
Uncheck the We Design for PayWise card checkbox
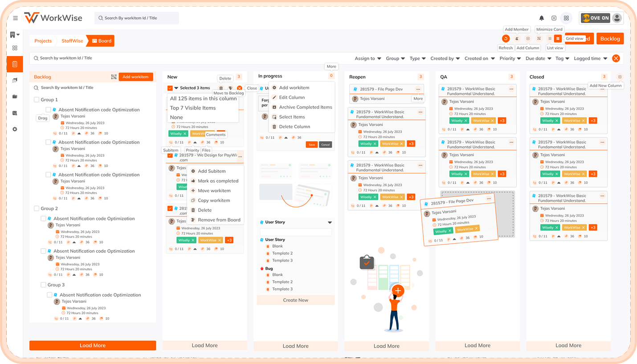point(170,155)
